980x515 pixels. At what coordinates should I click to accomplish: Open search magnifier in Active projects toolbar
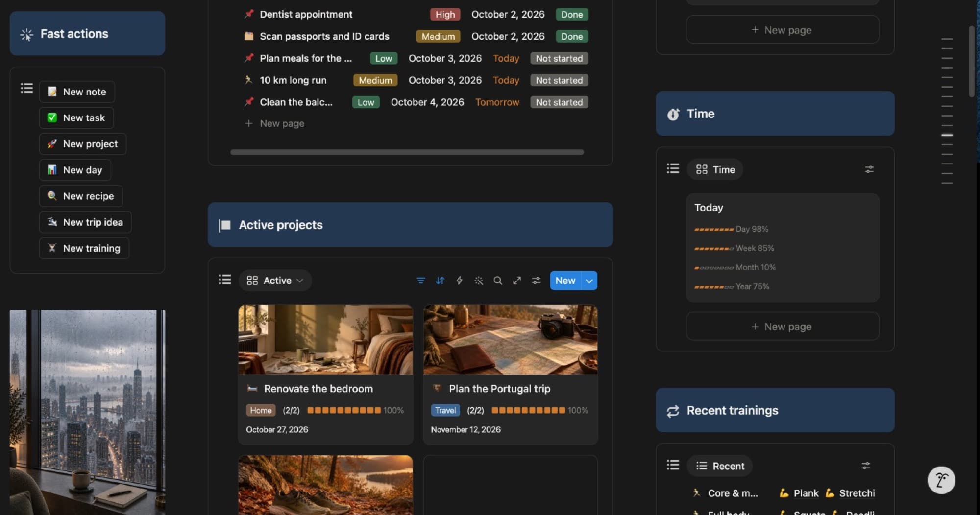click(498, 281)
